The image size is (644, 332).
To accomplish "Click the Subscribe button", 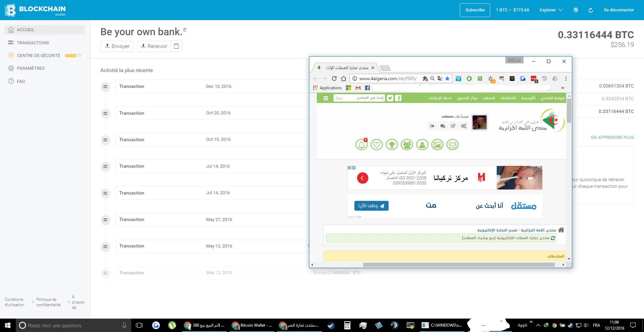I will (x=475, y=10).
